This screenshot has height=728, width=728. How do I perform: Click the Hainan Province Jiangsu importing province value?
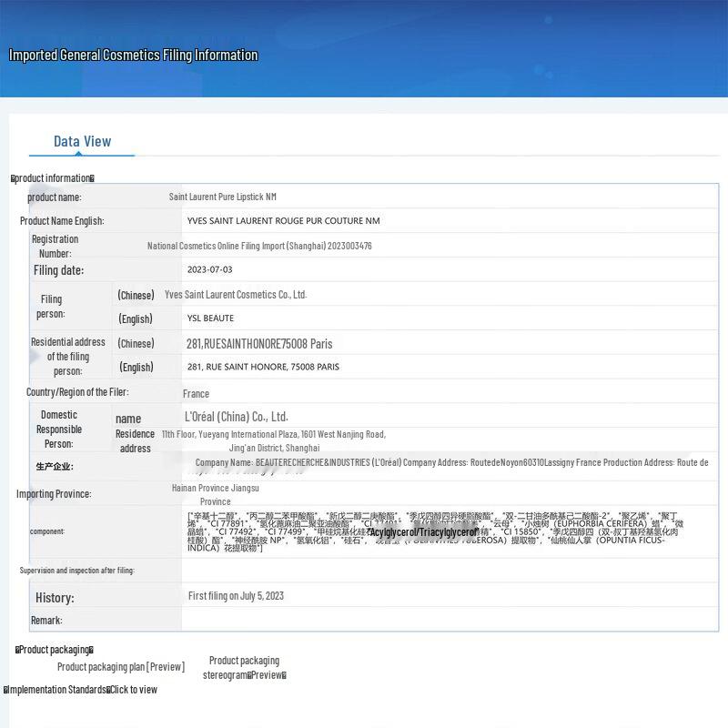(x=215, y=489)
